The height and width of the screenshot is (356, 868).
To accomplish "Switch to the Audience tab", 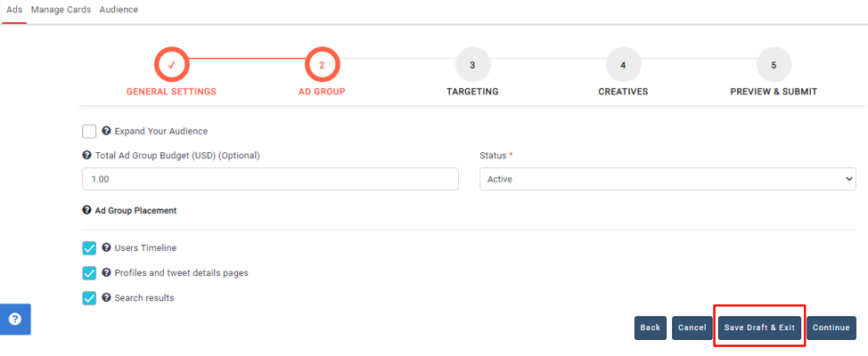I will click(x=119, y=10).
